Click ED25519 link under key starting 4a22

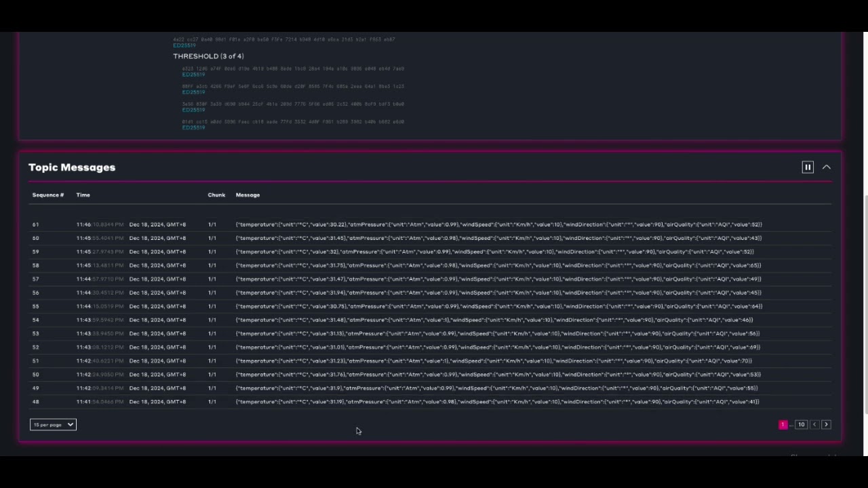(x=184, y=45)
